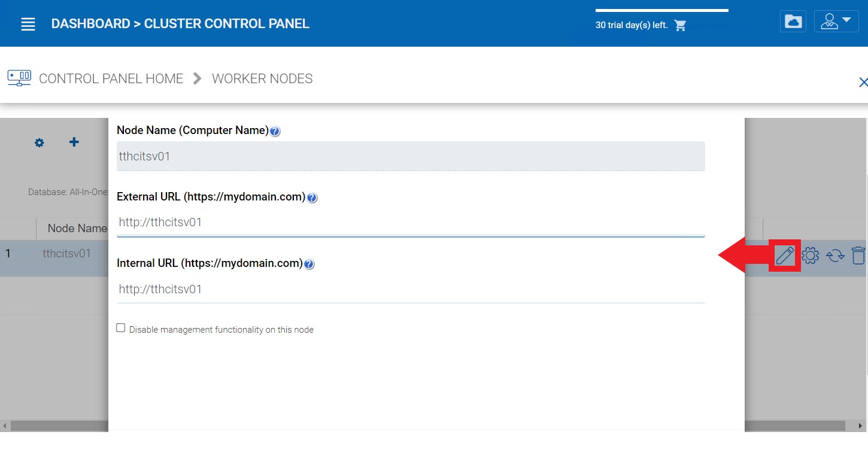This screenshot has width=868, height=459.
Task: Click the horizontal scrollbar left arrow
Action: click(5, 426)
